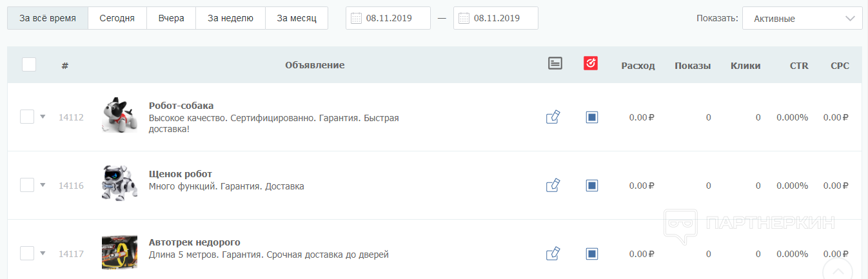Expand the arrow menu beside ad 14112
868x279 pixels.
(x=43, y=117)
